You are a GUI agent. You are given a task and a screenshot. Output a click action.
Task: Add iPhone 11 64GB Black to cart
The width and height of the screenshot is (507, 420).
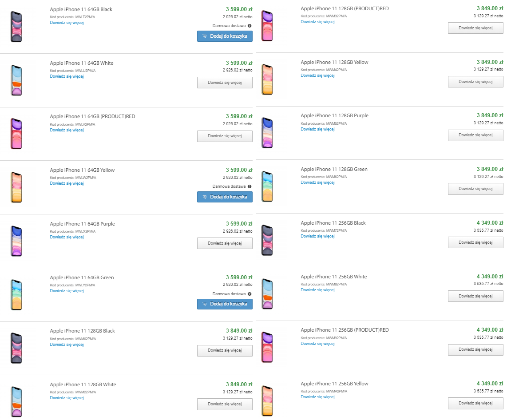[x=225, y=36]
